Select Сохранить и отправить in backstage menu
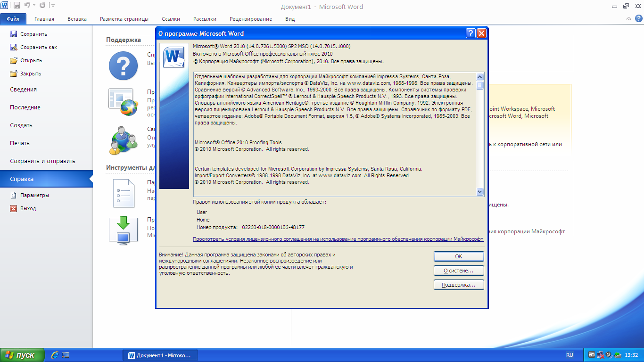Screen dimensions: 644x362 coord(46,161)
